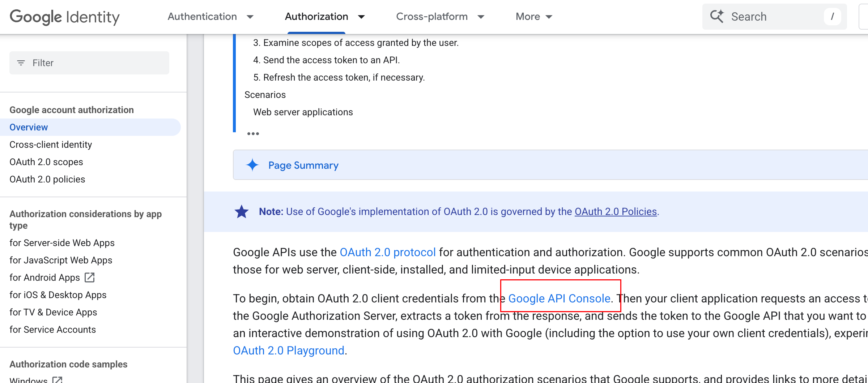
Task: Jump to Web server applications section
Action: pyautogui.click(x=303, y=112)
